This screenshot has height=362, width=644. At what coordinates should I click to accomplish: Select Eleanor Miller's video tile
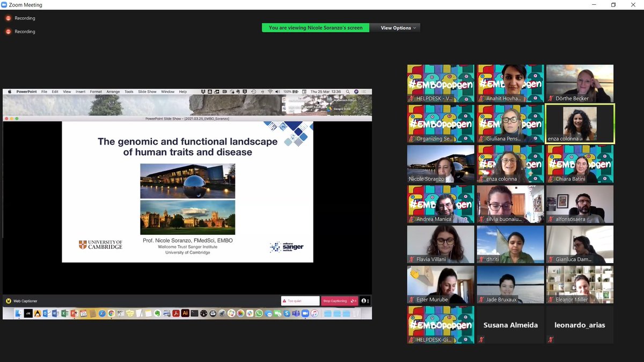tap(580, 284)
